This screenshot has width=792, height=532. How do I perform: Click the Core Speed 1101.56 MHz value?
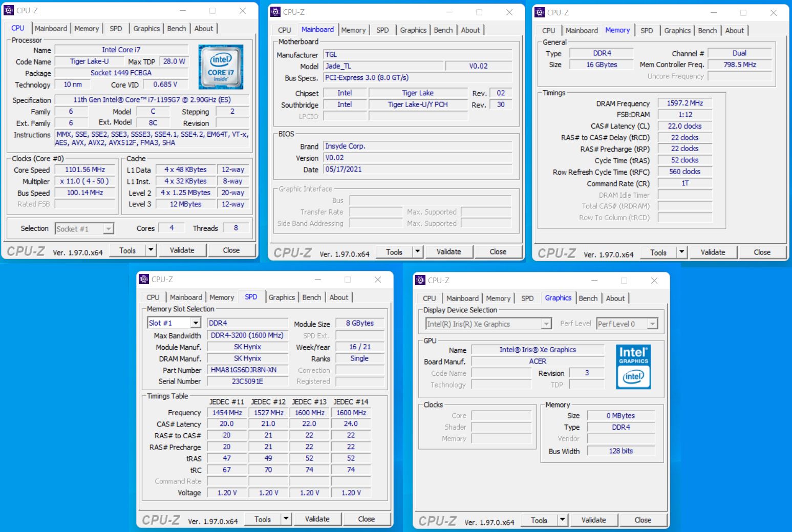tap(85, 169)
